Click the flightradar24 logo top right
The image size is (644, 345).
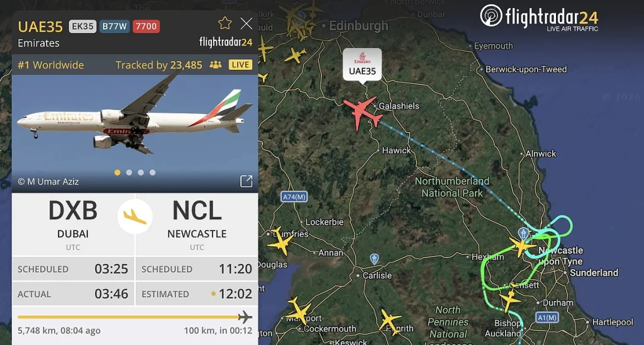coord(539,18)
